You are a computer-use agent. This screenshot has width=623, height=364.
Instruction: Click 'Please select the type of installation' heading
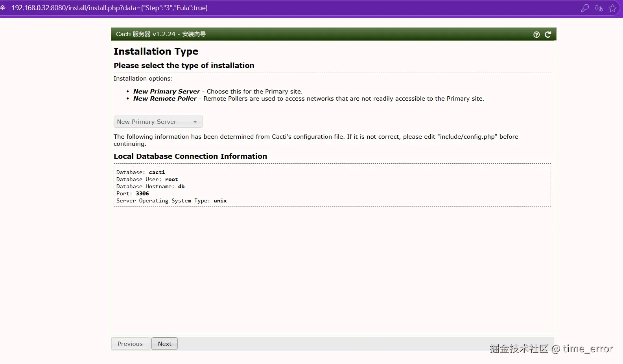click(x=184, y=66)
